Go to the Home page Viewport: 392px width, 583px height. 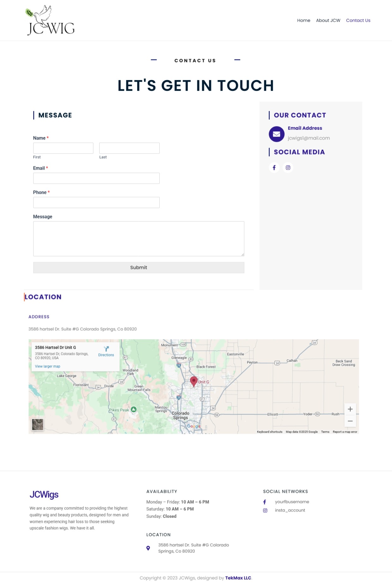pos(303,21)
